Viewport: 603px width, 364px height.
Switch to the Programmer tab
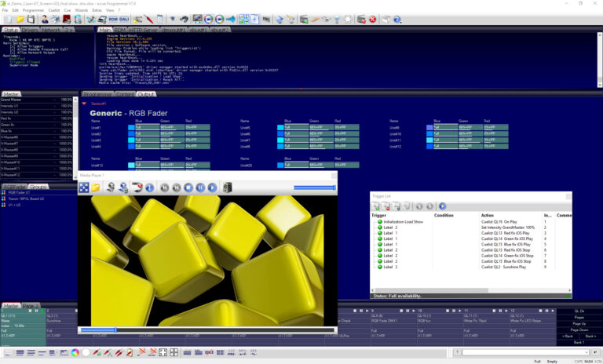tap(98, 94)
